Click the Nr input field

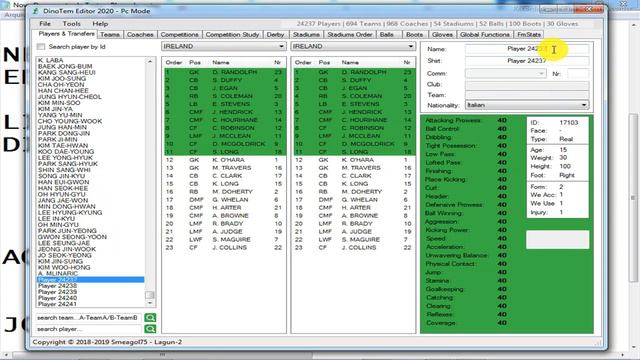[578, 73]
